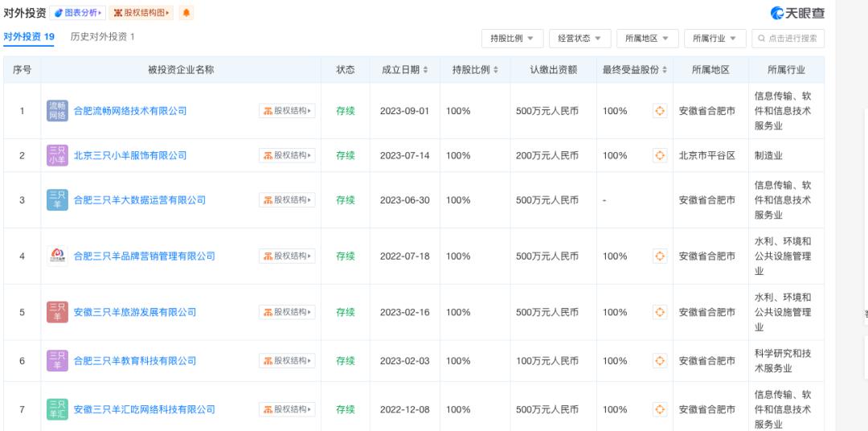Click the 认缴出资额 column header
868x431 pixels.
554,70
